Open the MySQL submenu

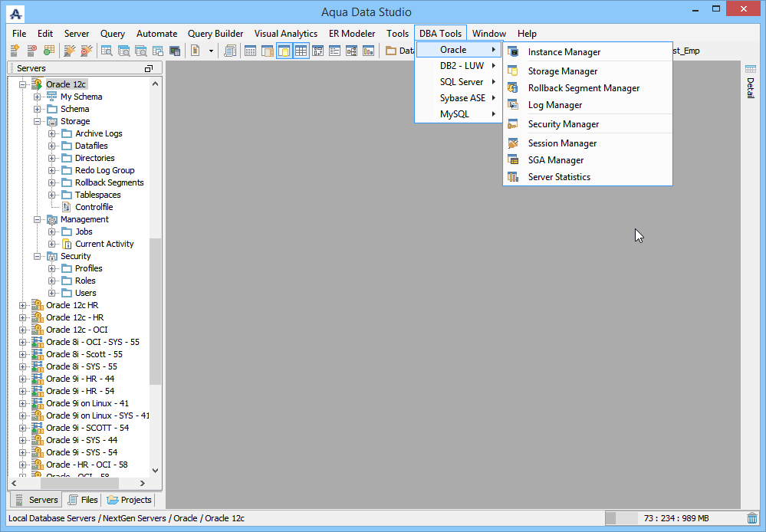pos(459,113)
